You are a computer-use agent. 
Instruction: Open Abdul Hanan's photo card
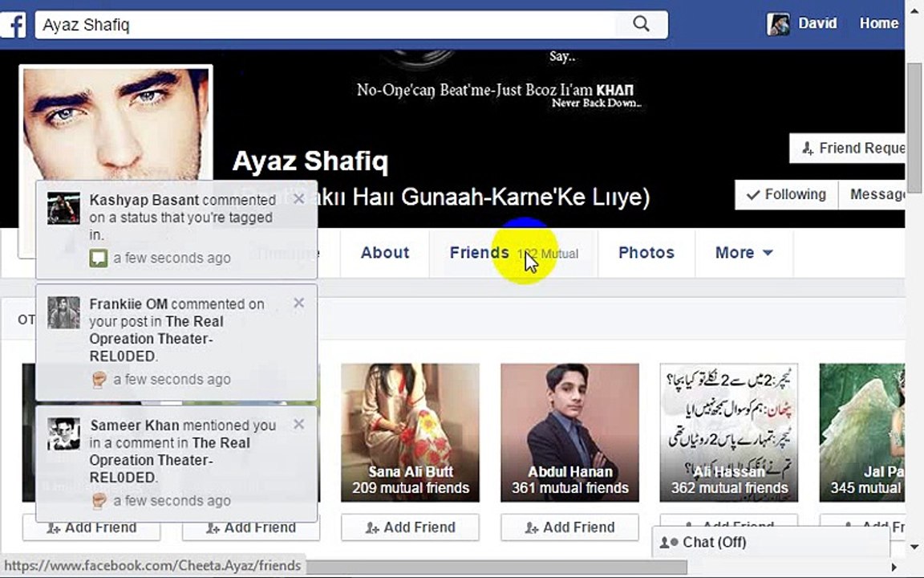(x=569, y=433)
